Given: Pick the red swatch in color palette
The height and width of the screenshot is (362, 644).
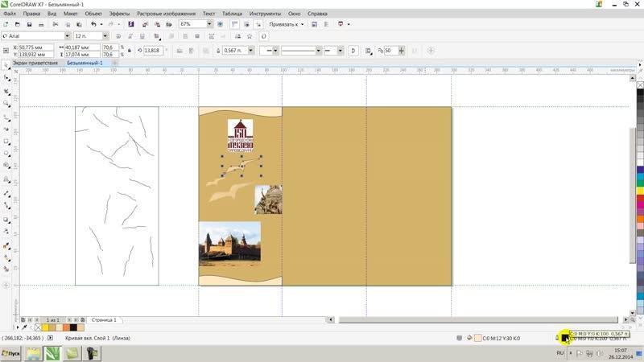Looking at the screenshot, I should pos(640,199).
